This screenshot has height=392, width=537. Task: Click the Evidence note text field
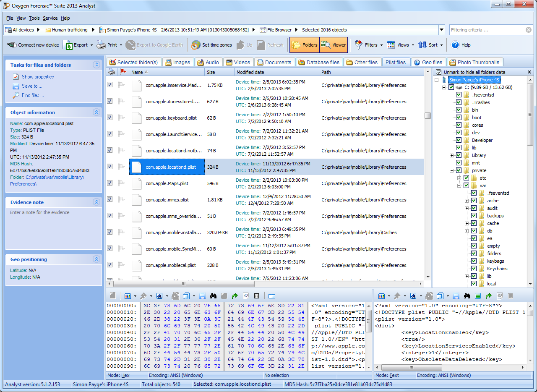(54, 229)
